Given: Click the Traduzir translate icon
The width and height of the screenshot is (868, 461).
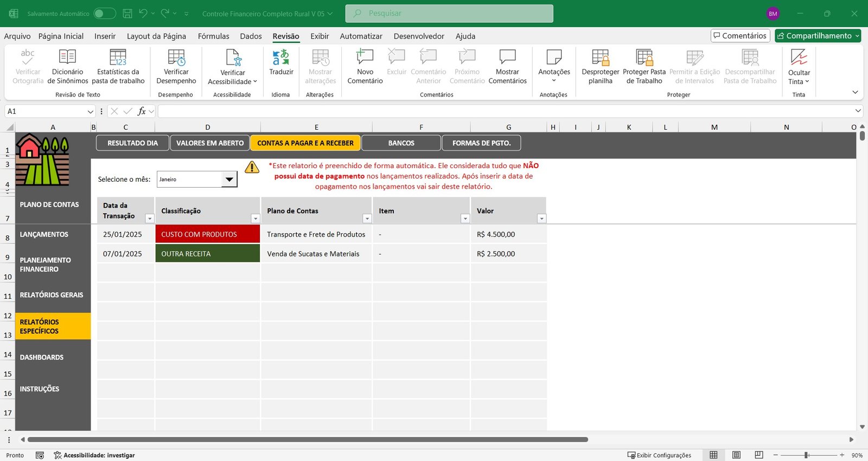Looking at the screenshot, I should pos(280,57).
